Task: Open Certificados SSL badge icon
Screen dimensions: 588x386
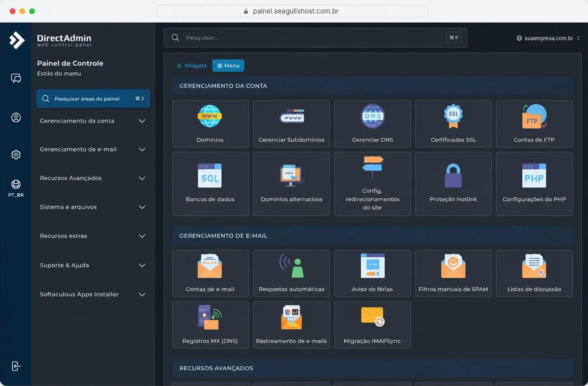Action: pos(453,116)
